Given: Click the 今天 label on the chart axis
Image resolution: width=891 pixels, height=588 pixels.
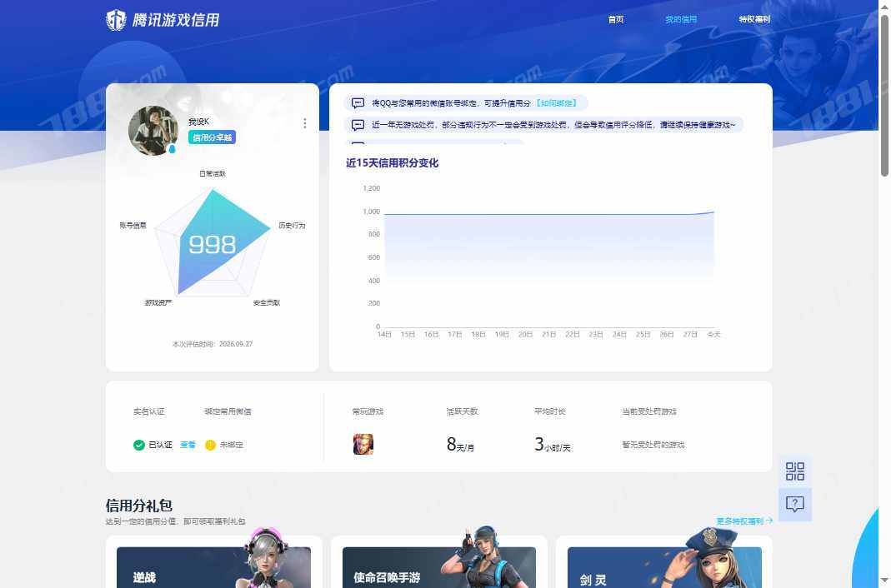Looking at the screenshot, I should point(713,335).
